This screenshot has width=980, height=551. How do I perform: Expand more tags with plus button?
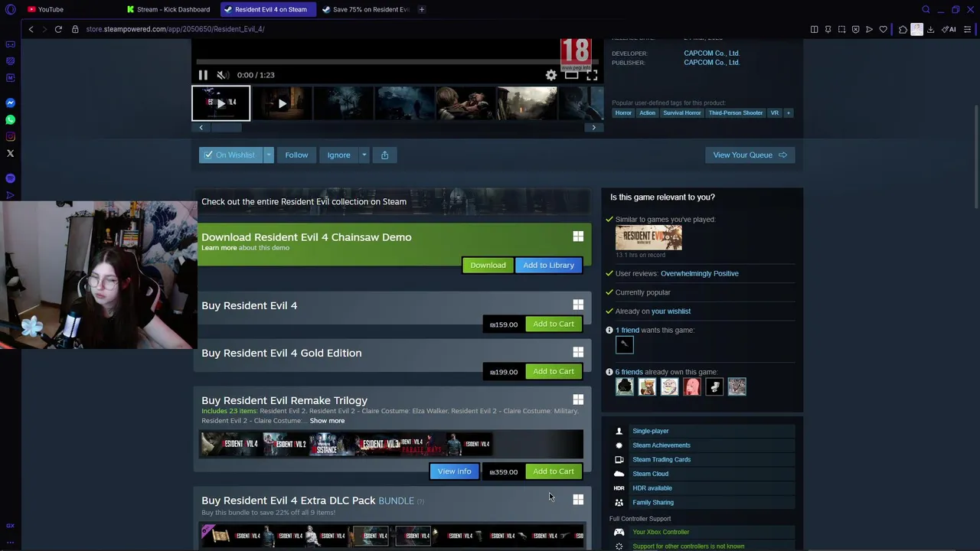coord(788,112)
